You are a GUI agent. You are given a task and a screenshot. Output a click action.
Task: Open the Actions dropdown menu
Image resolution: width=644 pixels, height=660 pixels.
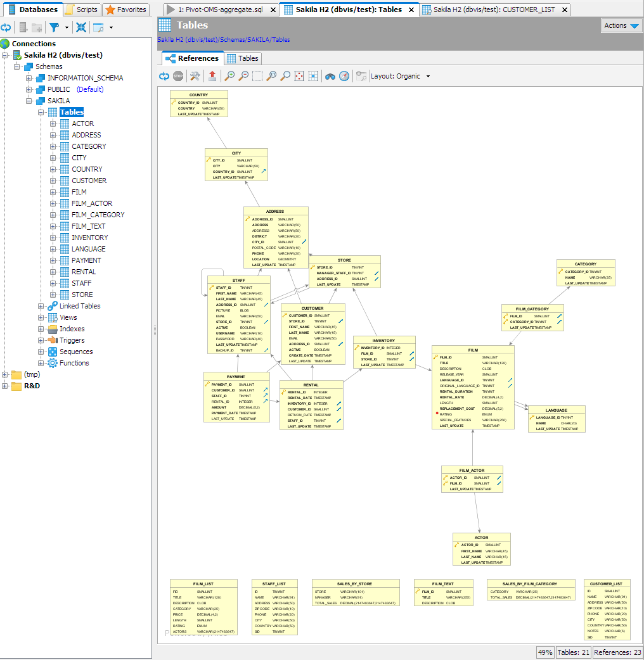pyautogui.click(x=621, y=25)
